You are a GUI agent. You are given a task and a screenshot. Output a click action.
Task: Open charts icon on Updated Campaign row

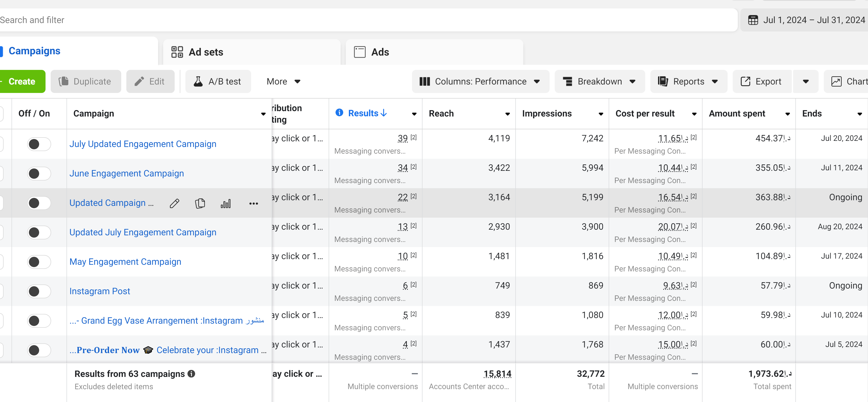[x=225, y=203]
